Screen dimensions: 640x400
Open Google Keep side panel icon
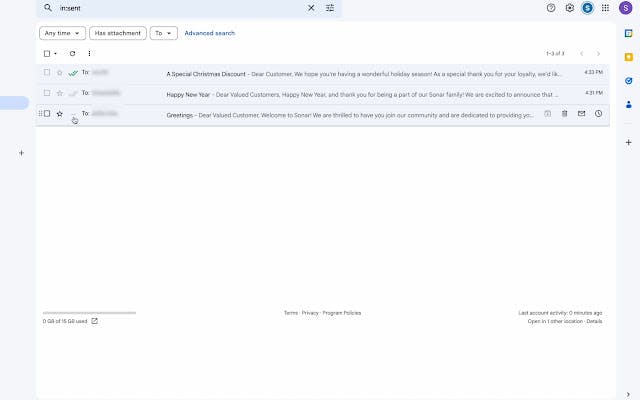pyautogui.click(x=629, y=57)
